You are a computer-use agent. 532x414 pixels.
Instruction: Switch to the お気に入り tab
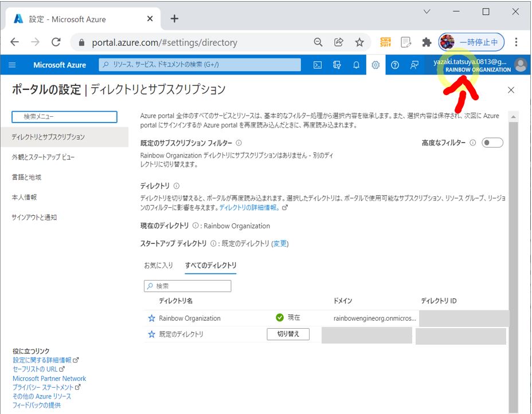tap(158, 265)
